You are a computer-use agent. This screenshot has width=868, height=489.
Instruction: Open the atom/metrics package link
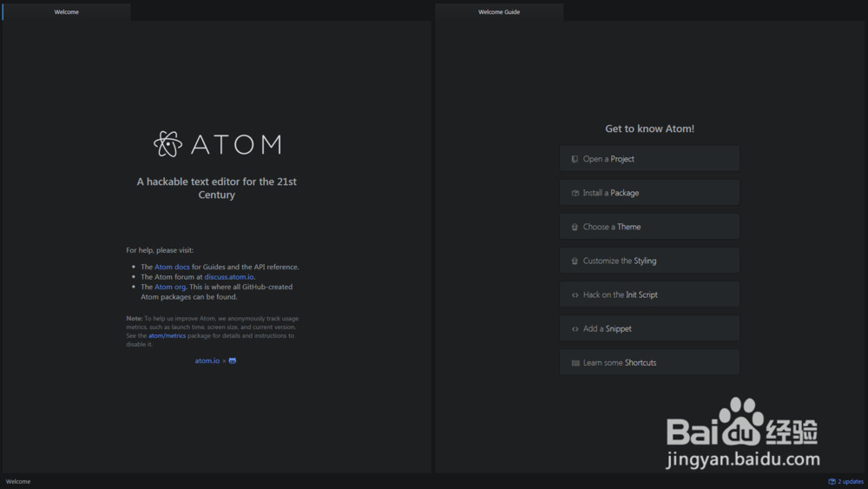tap(168, 335)
